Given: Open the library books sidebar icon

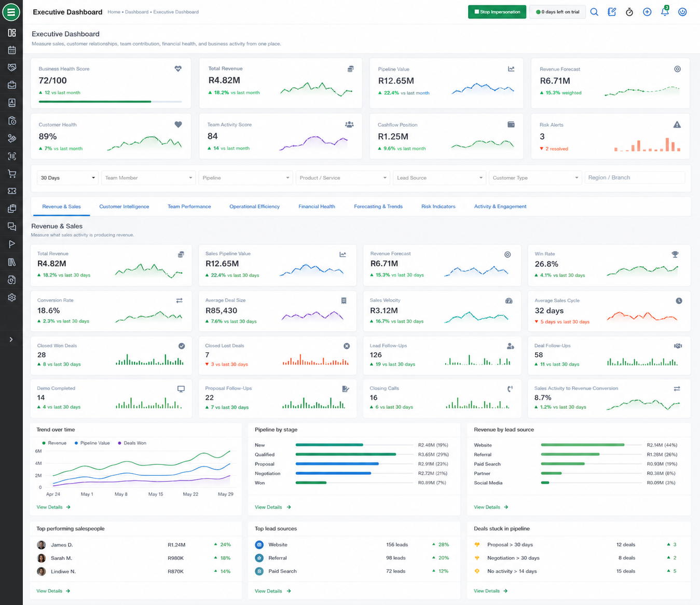Looking at the screenshot, I should pyautogui.click(x=11, y=262).
